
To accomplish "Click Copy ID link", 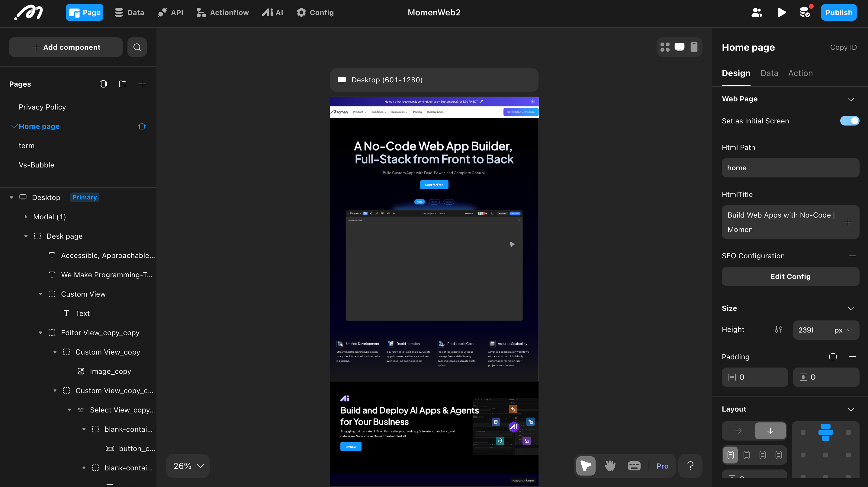I will click(843, 47).
